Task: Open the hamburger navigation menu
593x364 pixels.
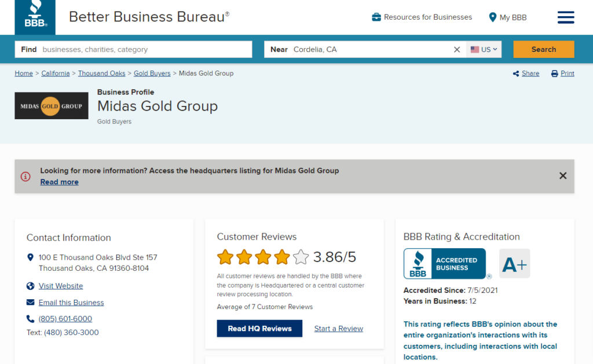Action: click(566, 17)
